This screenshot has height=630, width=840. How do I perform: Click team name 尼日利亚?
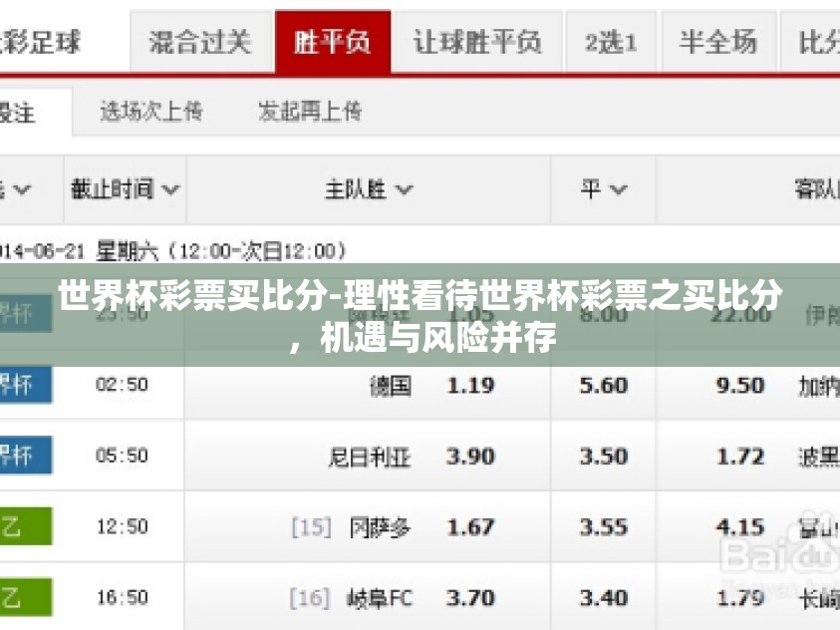click(369, 457)
